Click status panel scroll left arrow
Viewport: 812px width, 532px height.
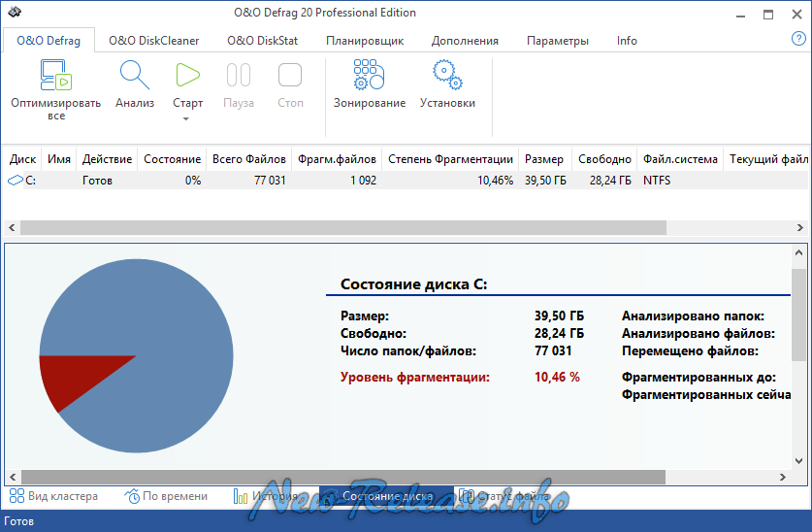tap(13, 477)
